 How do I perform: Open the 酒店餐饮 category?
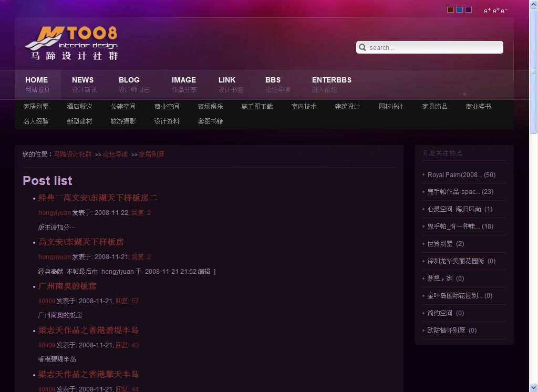click(x=80, y=107)
